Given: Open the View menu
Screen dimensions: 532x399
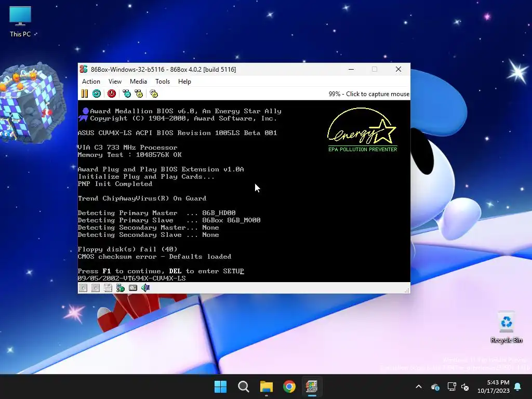Looking at the screenshot, I should point(115,82).
